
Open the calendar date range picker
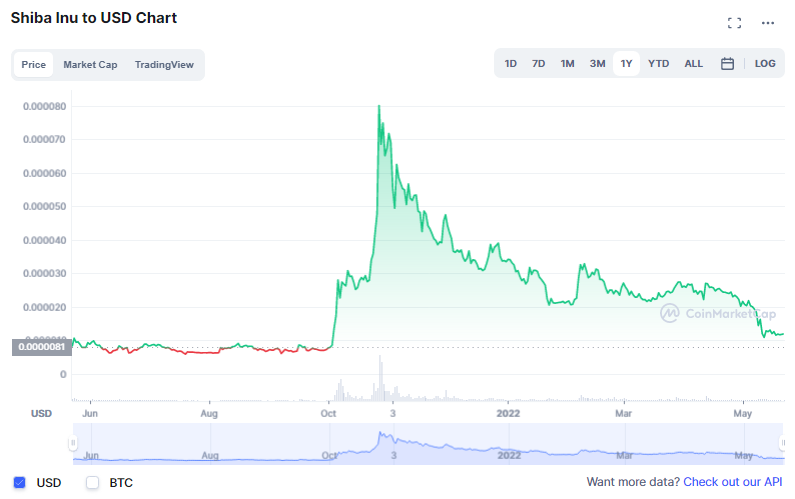click(x=727, y=63)
